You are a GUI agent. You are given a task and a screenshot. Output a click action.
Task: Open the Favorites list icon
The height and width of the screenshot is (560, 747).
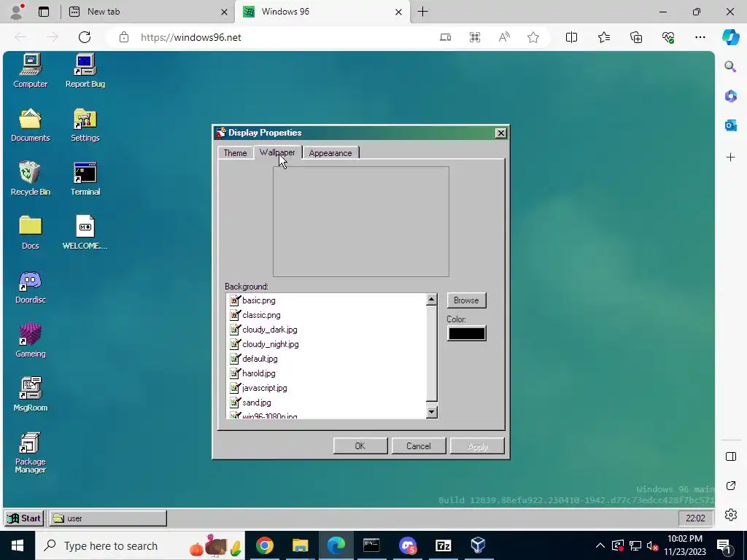(603, 37)
